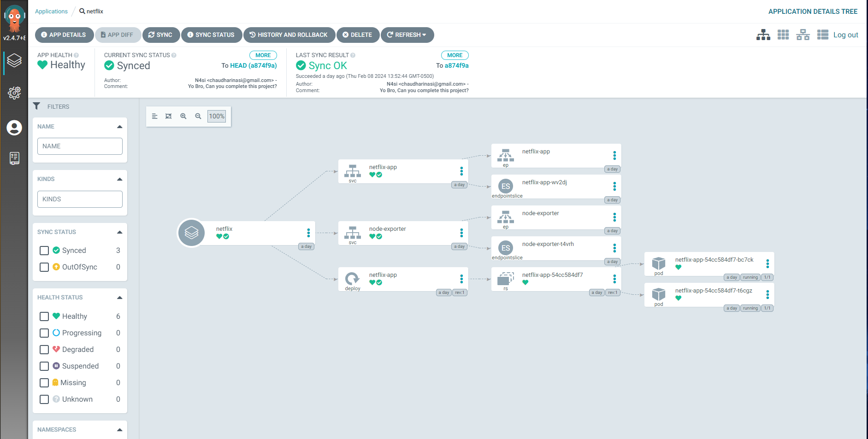Screen dimensions: 868x439
Task: Switch to pods view icon
Action: point(783,35)
